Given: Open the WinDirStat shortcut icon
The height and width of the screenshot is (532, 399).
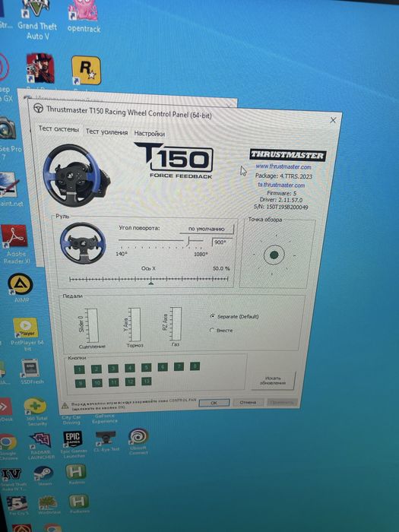Looking at the screenshot, I should (48, 505).
